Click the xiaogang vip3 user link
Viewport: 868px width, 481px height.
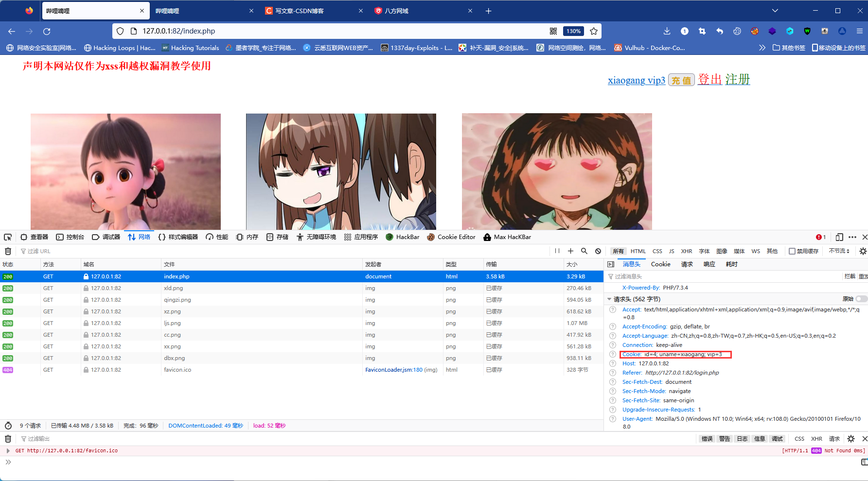637,80
